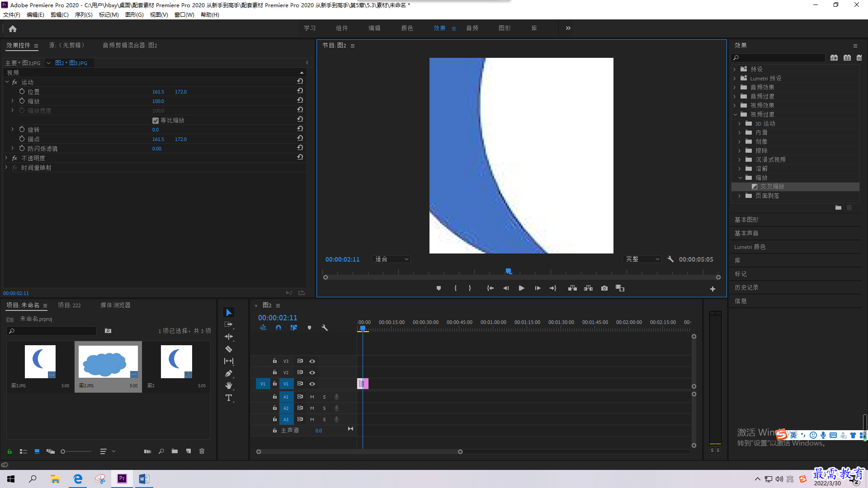The width and height of the screenshot is (868, 488).
Task: Open timeline display settings wrench
Action: [x=325, y=328]
